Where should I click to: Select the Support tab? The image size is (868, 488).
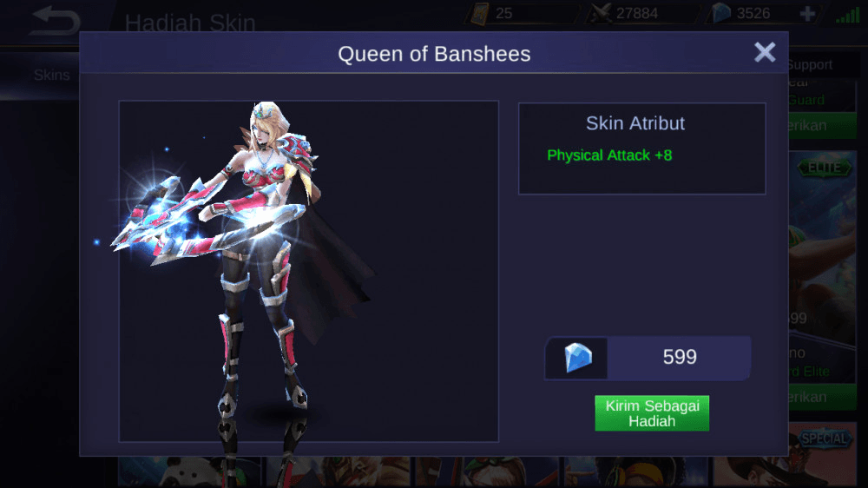pos(810,65)
